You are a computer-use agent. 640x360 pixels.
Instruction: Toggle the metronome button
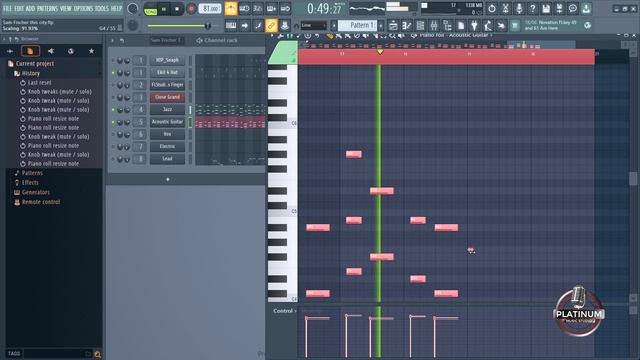click(231, 9)
